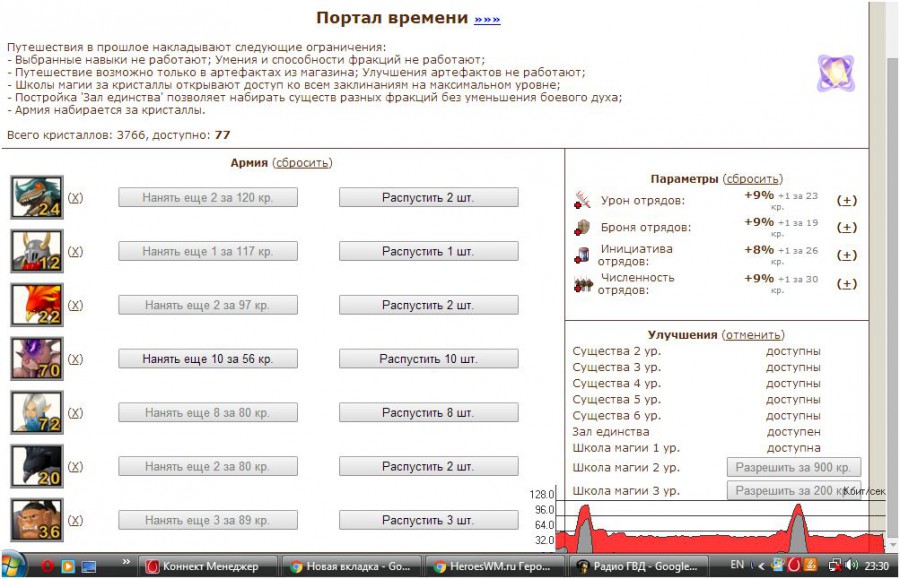Viewport: 900px width, 579px height.
Task: Switch to HeroesWM.ru taskbar window
Action: [x=494, y=566]
